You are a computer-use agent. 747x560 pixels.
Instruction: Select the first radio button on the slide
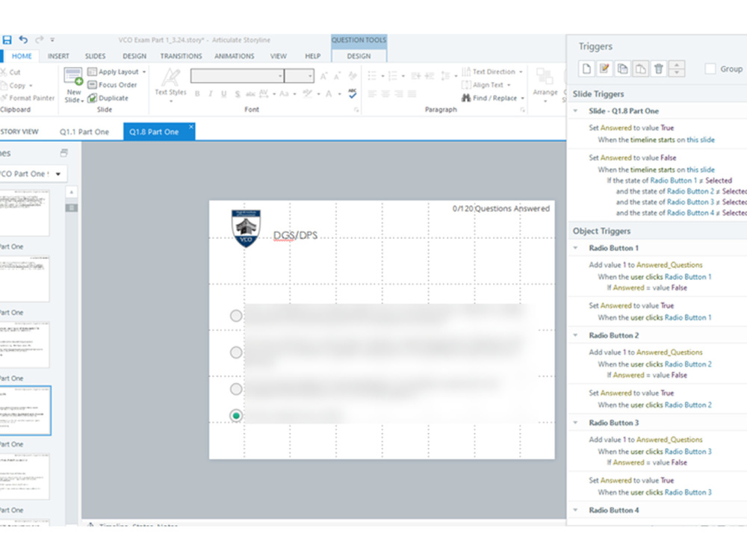tap(236, 316)
